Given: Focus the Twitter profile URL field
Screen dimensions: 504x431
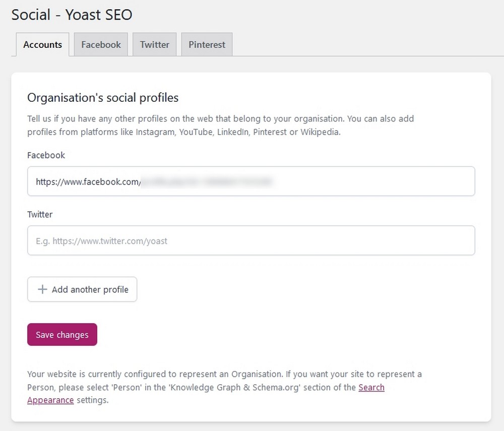Looking at the screenshot, I should pos(251,240).
